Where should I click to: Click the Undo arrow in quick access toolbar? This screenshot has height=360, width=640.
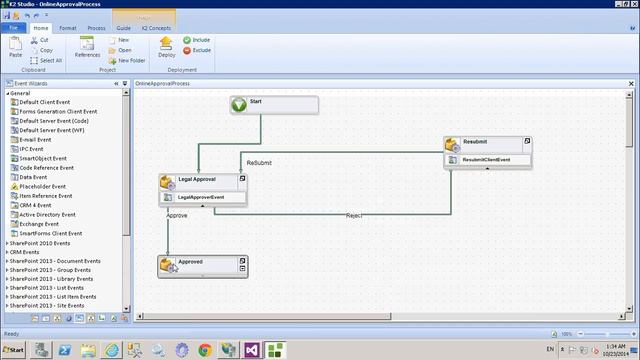tap(27, 16)
